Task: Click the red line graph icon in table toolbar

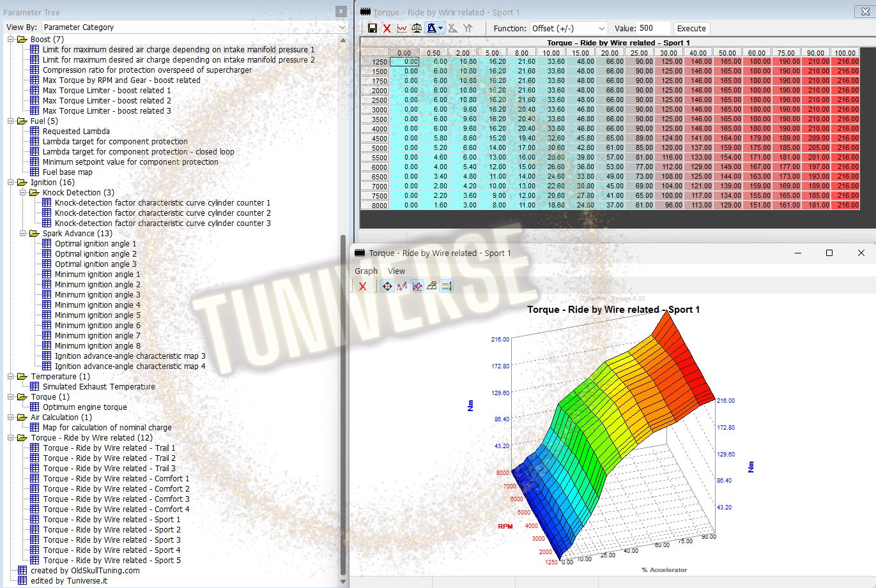Action: (x=402, y=28)
